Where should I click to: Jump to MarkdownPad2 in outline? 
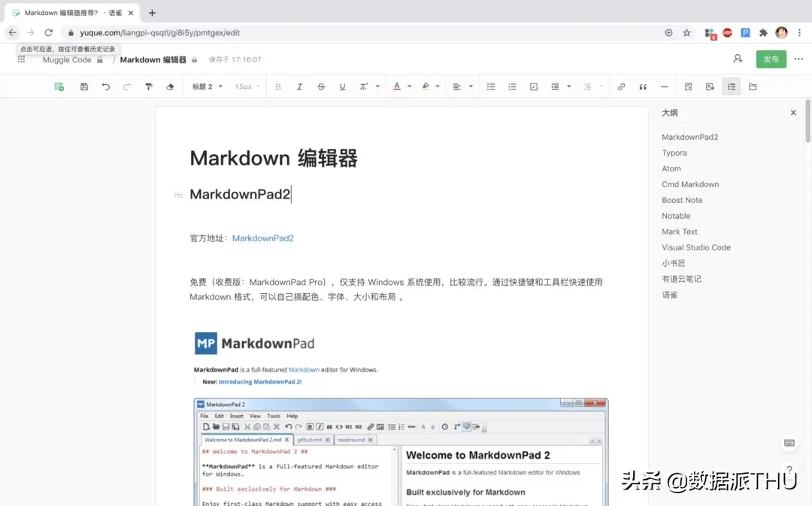[689, 137]
